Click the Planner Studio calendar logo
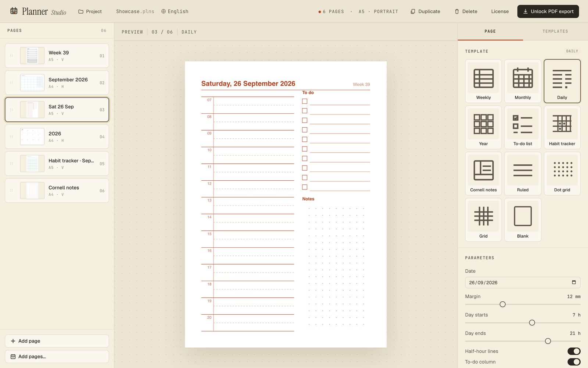The image size is (588, 368). pyautogui.click(x=14, y=11)
